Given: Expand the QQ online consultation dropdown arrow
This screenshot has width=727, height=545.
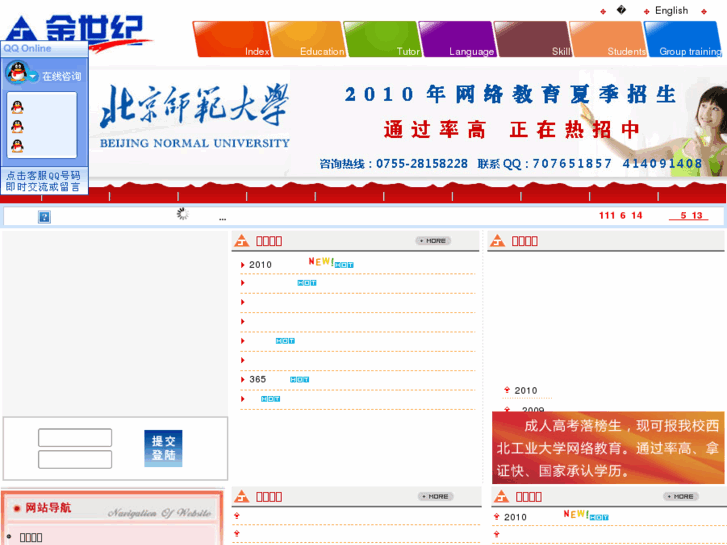Looking at the screenshot, I should coord(33,76).
